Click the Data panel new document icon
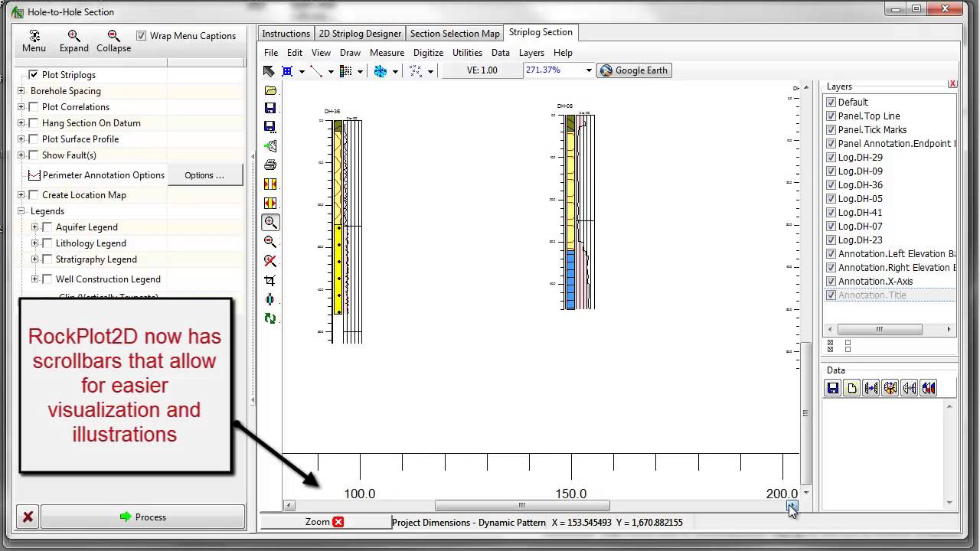980x551 pixels. point(852,388)
